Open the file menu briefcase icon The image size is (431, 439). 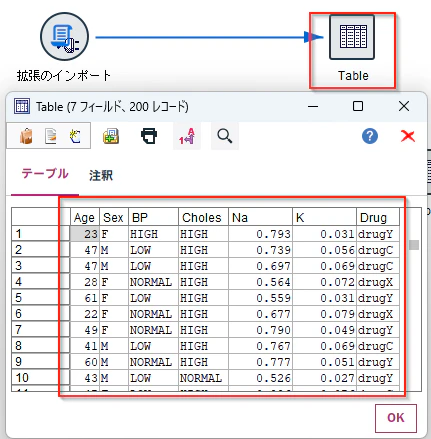tap(26, 136)
